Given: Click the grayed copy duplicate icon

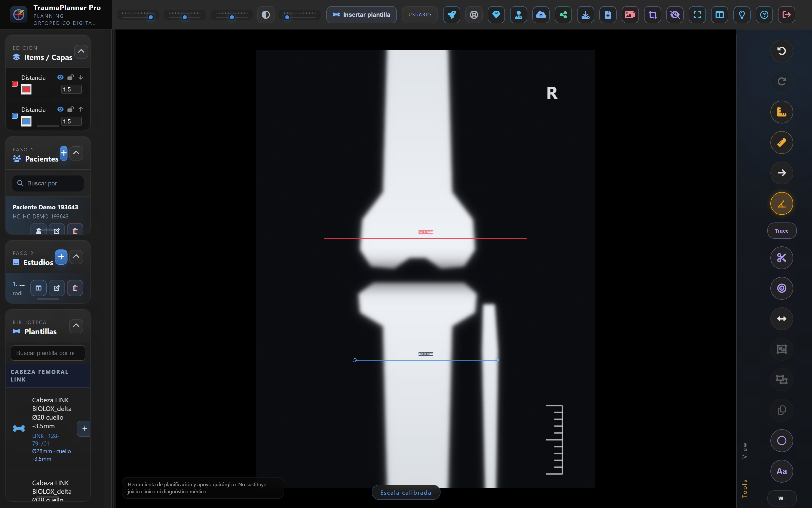Looking at the screenshot, I should tap(782, 410).
